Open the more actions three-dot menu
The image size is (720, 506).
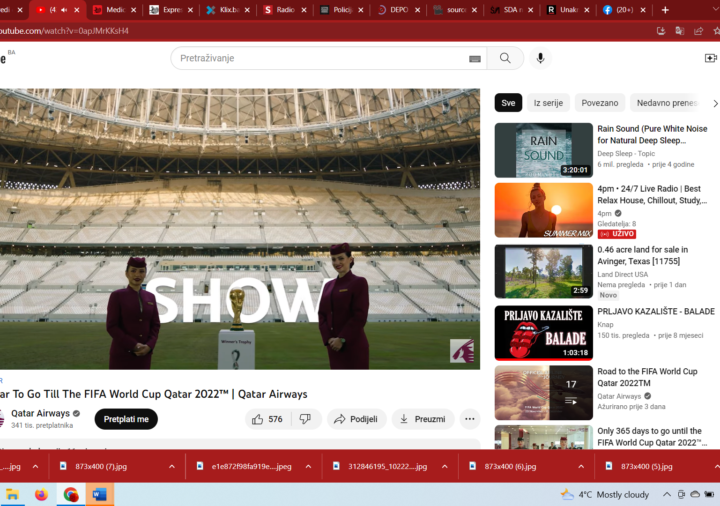tap(470, 419)
